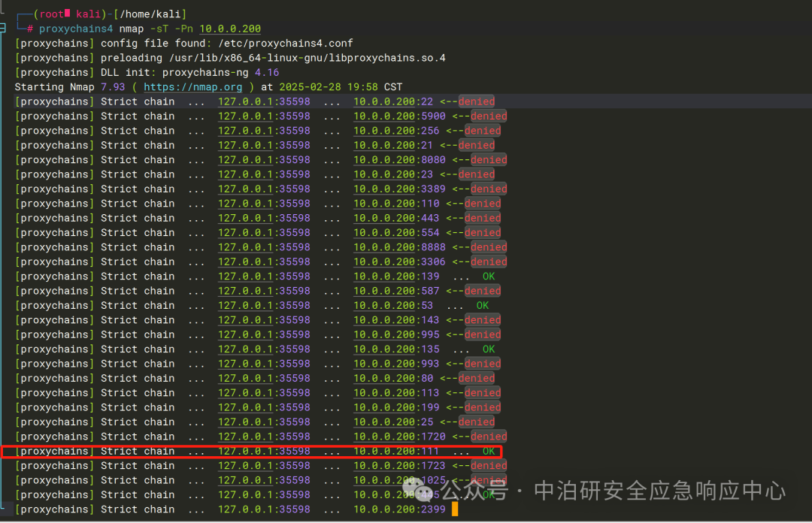Click the denied status for port 110
The height and width of the screenshot is (523, 812).
click(x=483, y=204)
